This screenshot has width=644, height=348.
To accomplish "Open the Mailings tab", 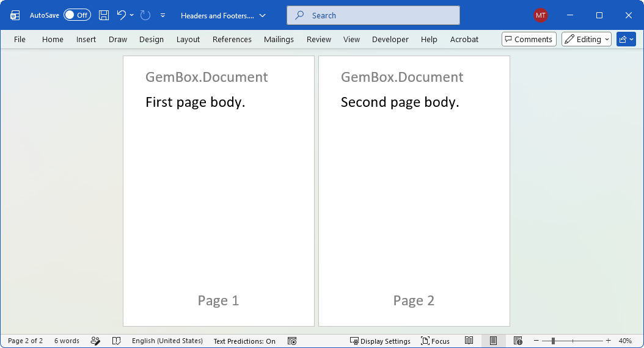I will (x=279, y=40).
